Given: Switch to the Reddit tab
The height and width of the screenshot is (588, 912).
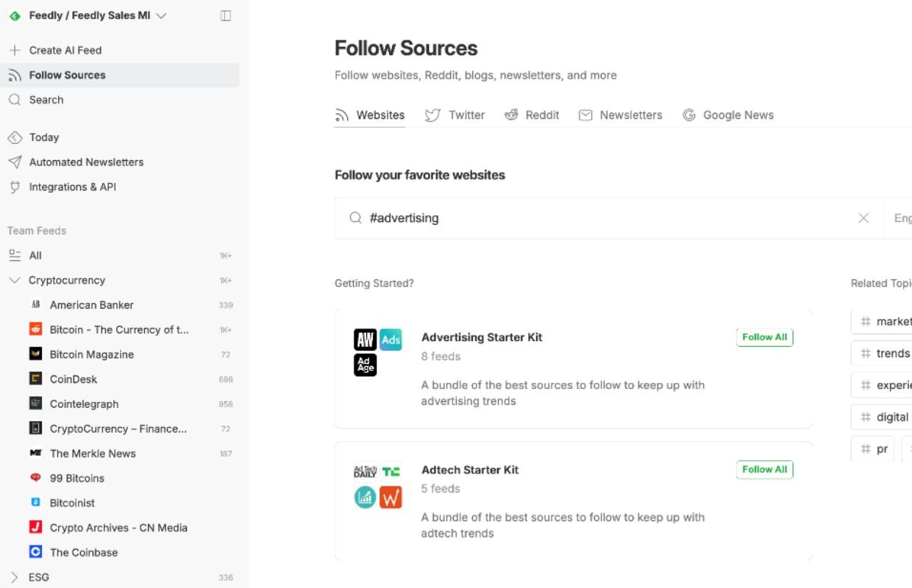Looking at the screenshot, I should click(x=532, y=115).
